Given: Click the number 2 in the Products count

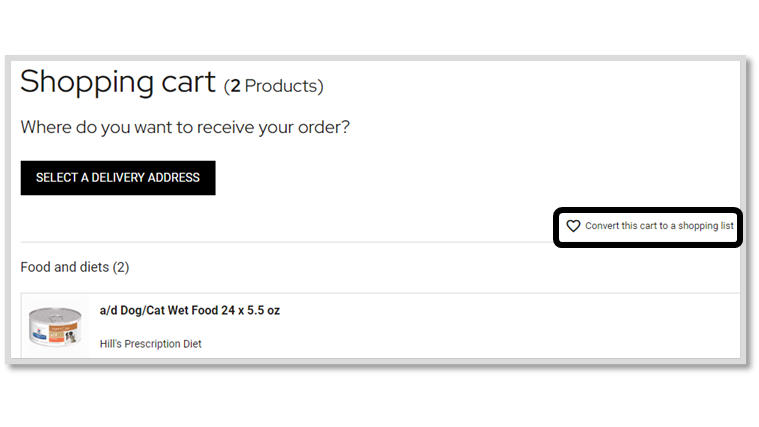Looking at the screenshot, I should [235, 86].
